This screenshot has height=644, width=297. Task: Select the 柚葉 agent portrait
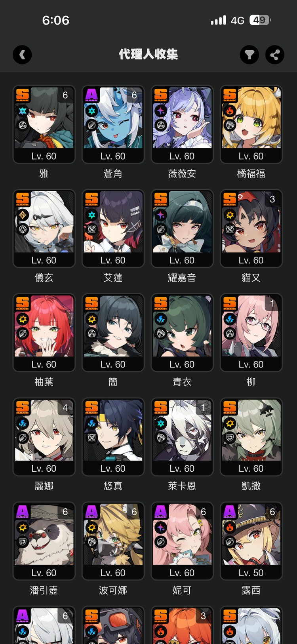pos(44,326)
